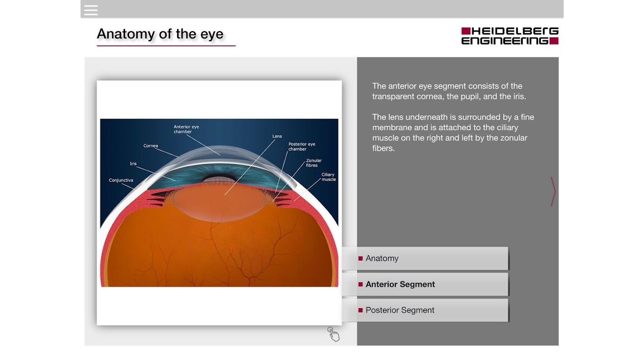
Task: Click the 'Iris' label in diagram
Action: 133,164
